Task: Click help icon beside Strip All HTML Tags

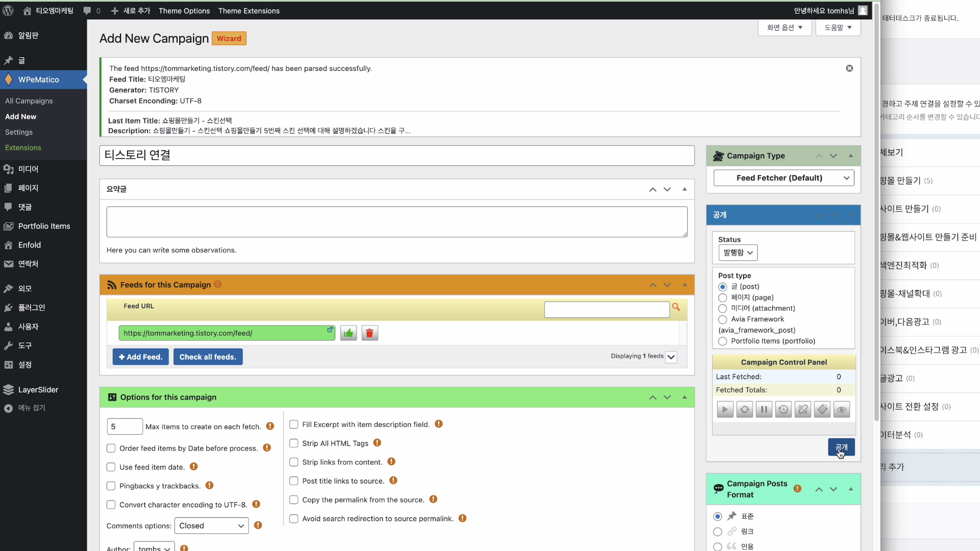Action: point(377,443)
